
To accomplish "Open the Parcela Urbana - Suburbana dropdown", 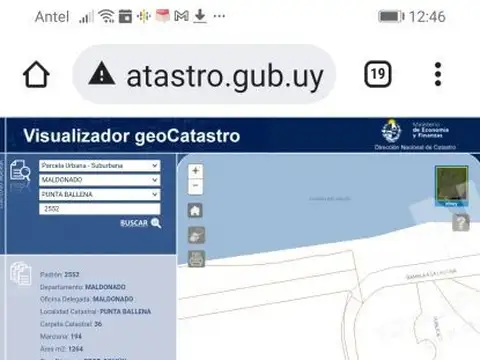I will (x=100, y=166).
